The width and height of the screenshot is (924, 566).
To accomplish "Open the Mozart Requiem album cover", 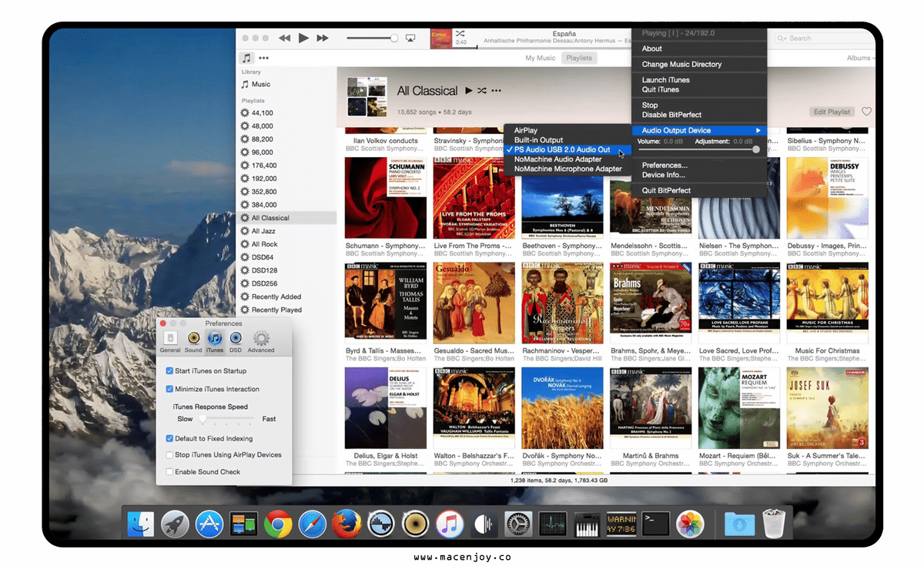I will click(x=739, y=407).
